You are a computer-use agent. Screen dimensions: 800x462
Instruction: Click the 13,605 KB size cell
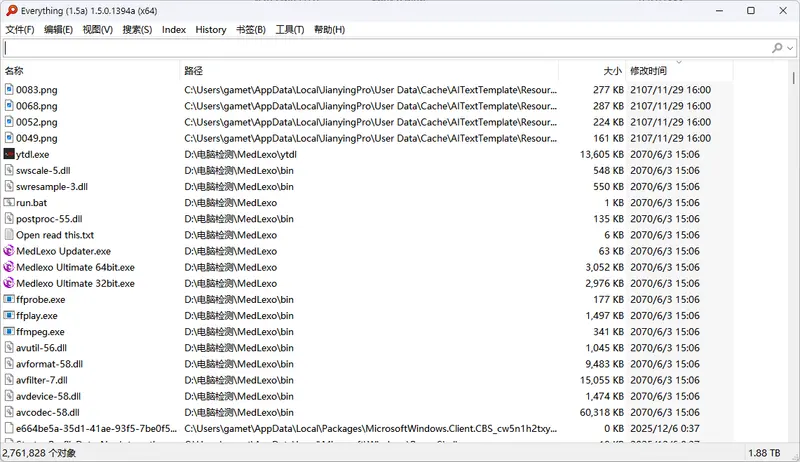602,154
